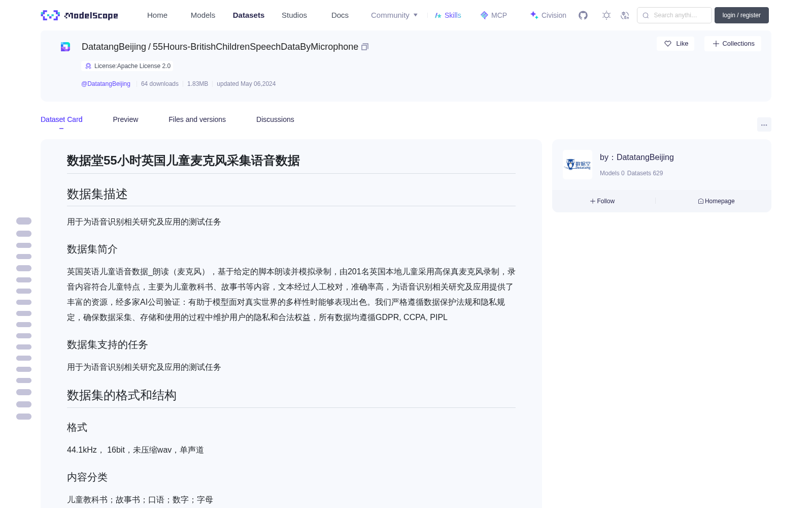Click DatatangBeijing in the dataset path
The image size is (812, 508).
pos(114,47)
